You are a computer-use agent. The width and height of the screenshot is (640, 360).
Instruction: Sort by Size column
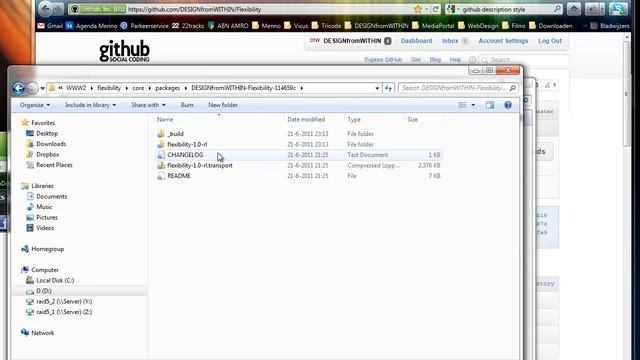pos(412,119)
